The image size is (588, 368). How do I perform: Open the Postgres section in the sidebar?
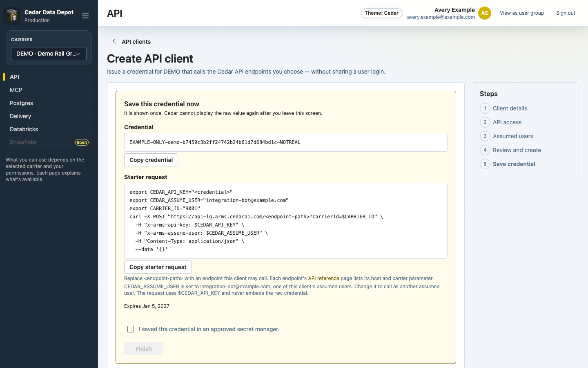[49, 103]
